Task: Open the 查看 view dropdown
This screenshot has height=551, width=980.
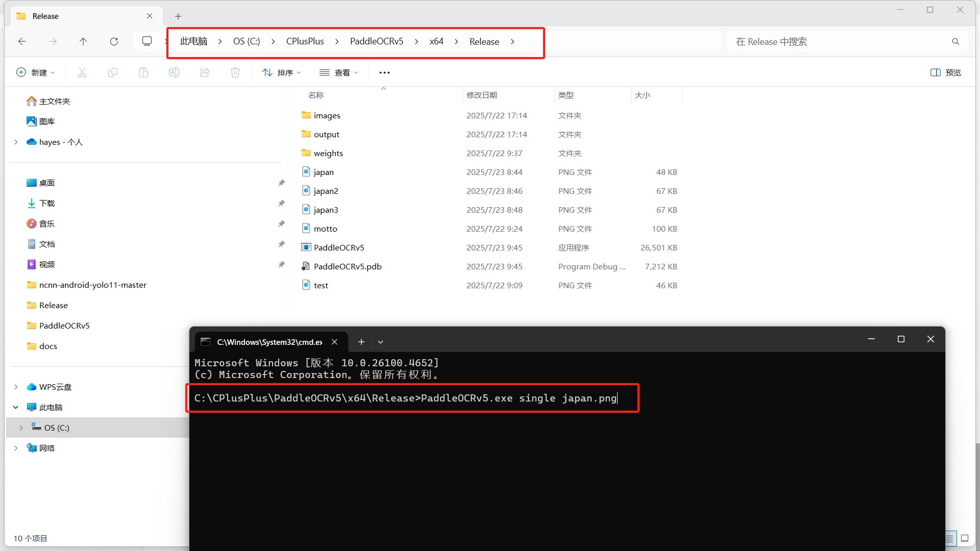Action: 339,72
